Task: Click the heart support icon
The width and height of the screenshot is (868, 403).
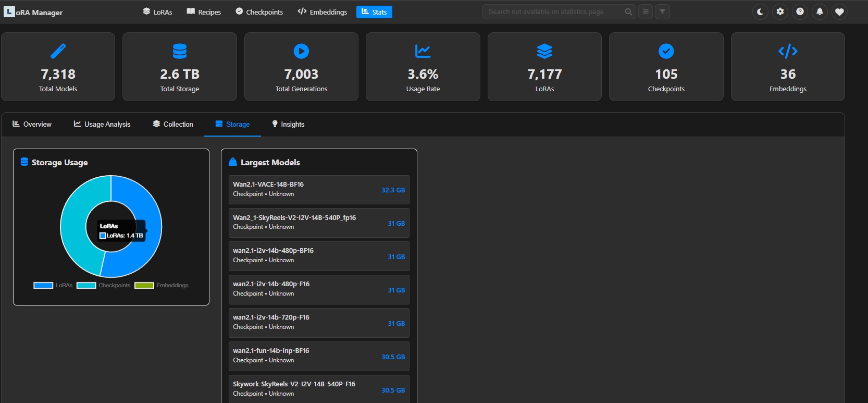Action: [x=839, y=11]
